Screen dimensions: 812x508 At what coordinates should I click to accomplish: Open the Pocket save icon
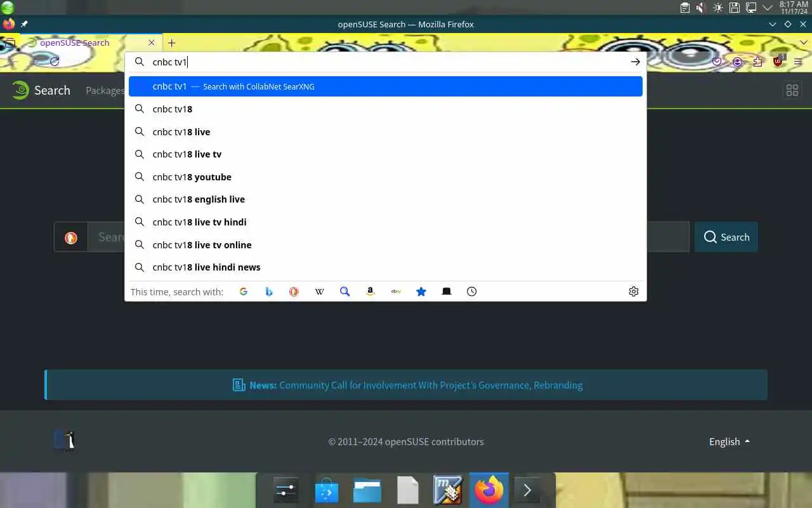[x=717, y=62]
